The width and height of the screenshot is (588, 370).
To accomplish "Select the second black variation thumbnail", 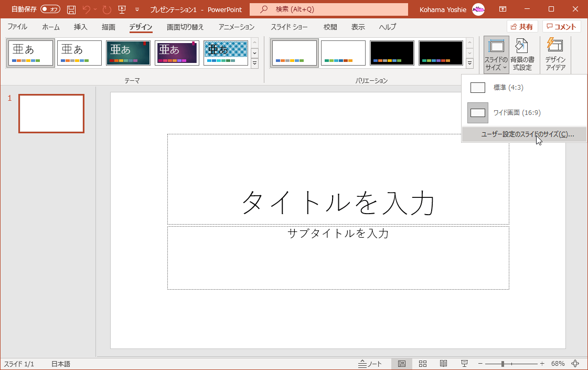I will point(441,53).
